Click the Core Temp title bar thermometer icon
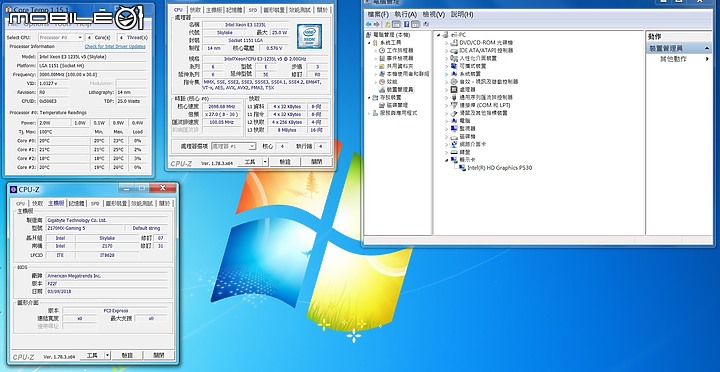This screenshot has height=372, width=720. coord(8,10)
